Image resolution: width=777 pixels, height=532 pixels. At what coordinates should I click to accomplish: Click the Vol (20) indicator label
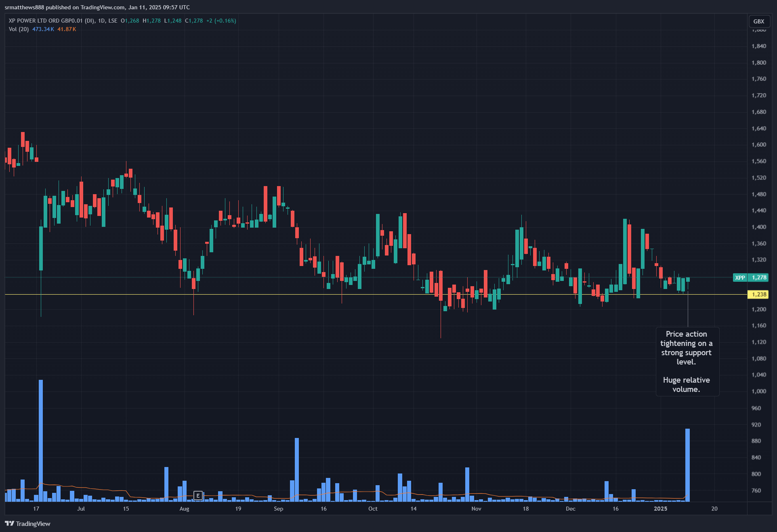19,29
